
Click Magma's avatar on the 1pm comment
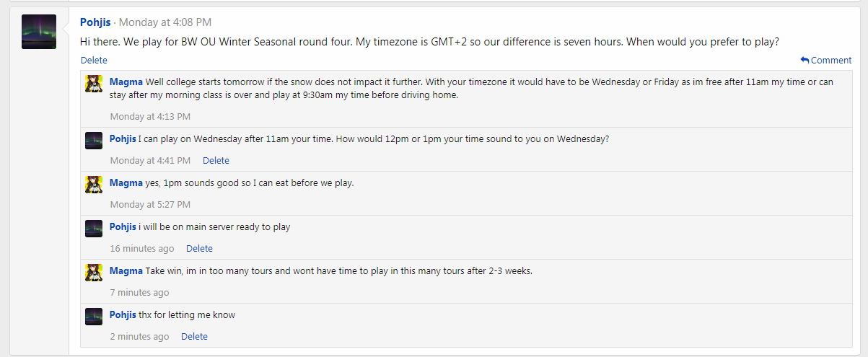click(94, 184)
